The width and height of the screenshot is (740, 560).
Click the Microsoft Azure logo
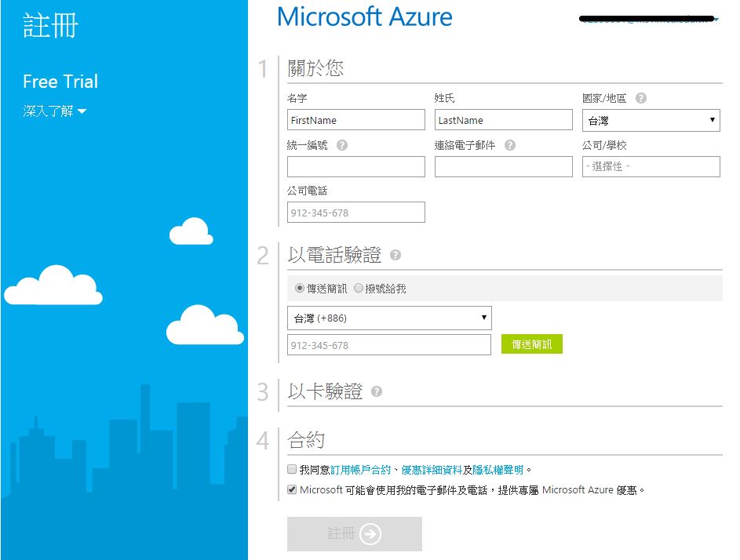click(364, 17)
